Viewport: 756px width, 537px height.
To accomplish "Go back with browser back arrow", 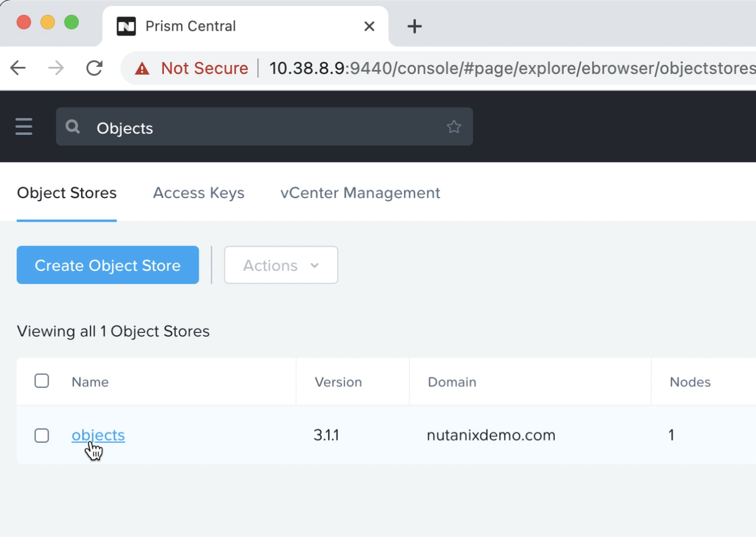I will click(18, 68).
